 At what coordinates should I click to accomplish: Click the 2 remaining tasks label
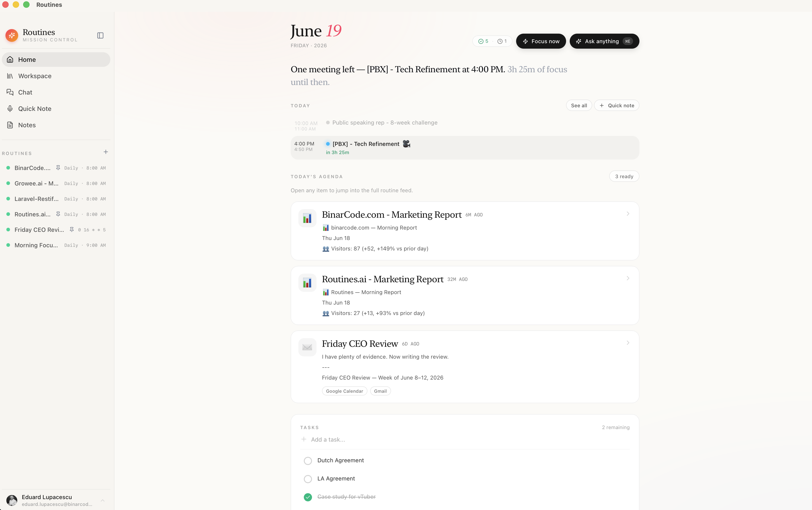click(x=616, y=427)
